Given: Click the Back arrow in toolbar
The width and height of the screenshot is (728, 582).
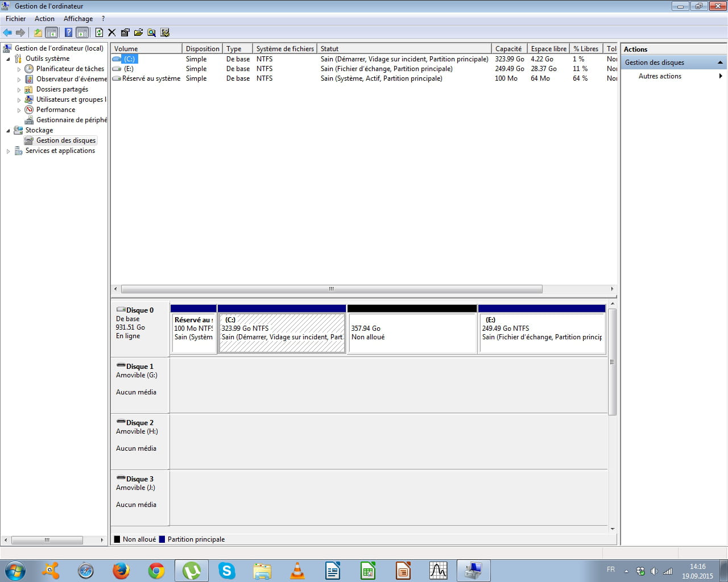Looking at the screenshot, I should (7, 32).
